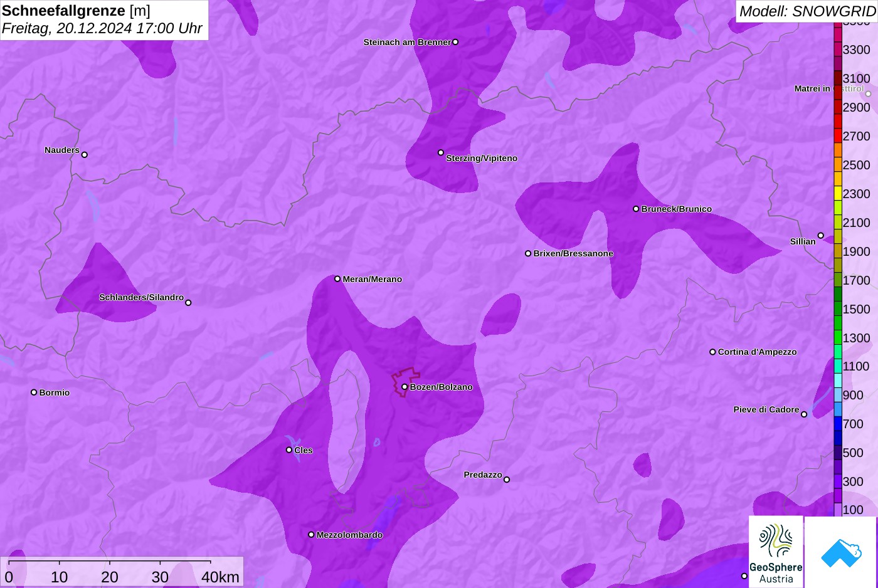Image resolution: width=878 pixels, height=588 pixels.
Task: Click the 3300 legend value
Action: (856, 50)
